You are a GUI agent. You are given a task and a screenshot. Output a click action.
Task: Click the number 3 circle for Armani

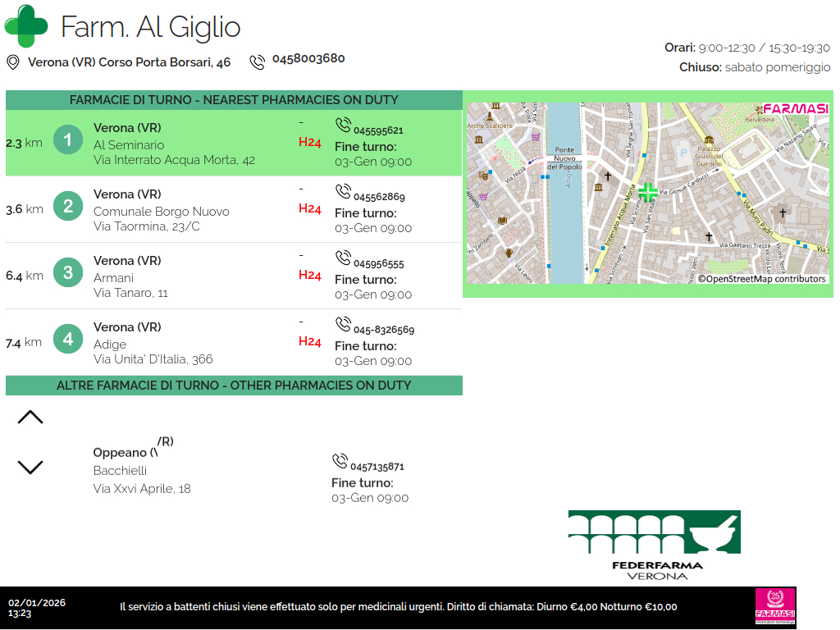[x=68, y=273]
